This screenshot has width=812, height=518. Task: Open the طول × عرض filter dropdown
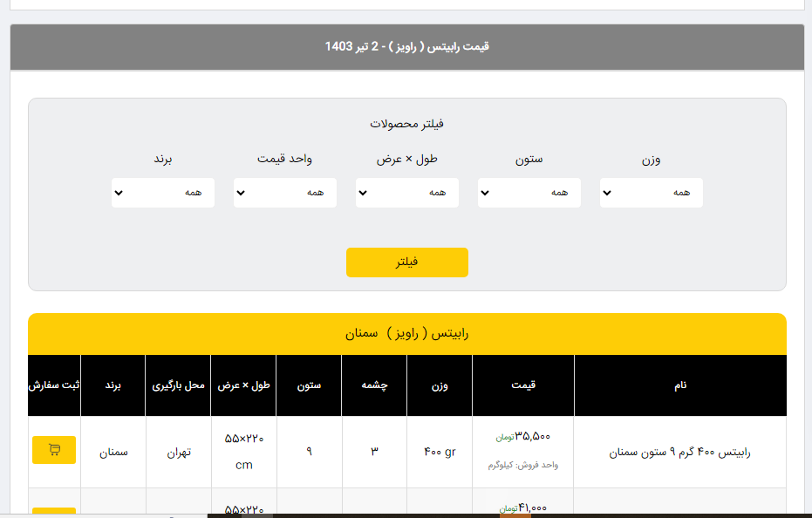(x=406, y=193)
